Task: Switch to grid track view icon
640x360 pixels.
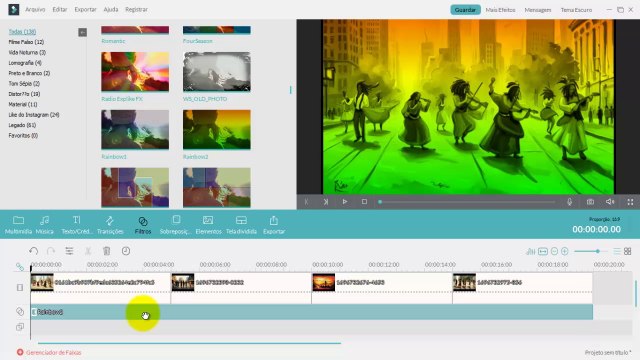Action: point(628,251)
